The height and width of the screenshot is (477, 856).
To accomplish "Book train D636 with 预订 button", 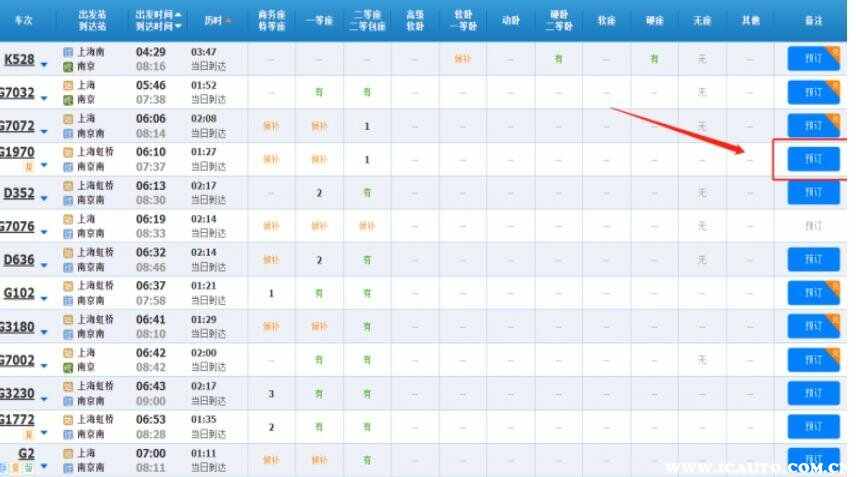I will point(813,259).
